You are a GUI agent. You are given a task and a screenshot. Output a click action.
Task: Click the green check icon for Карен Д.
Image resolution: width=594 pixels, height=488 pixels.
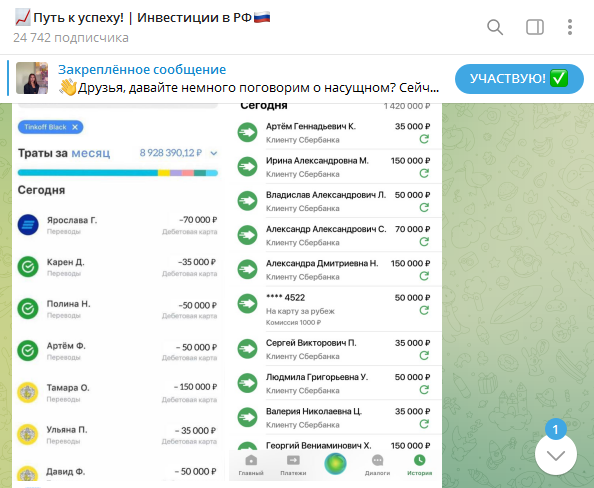coord(28,267)
